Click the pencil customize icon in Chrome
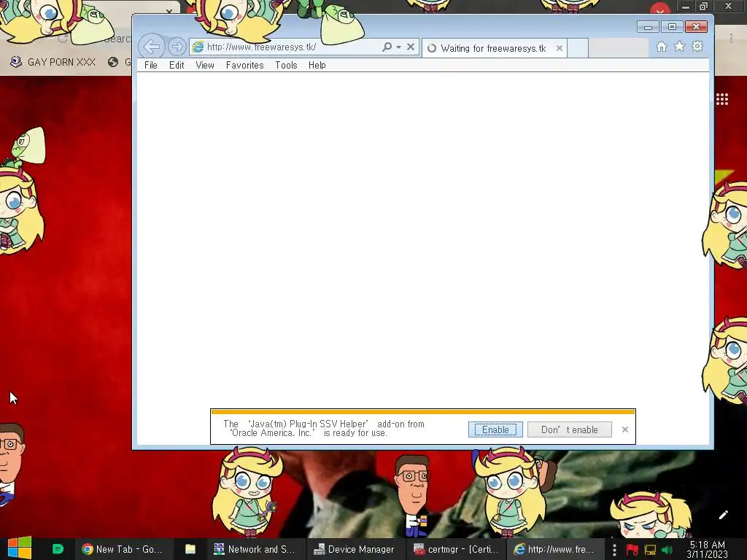Viewport: 747px width, 560px height. [723, 515]
